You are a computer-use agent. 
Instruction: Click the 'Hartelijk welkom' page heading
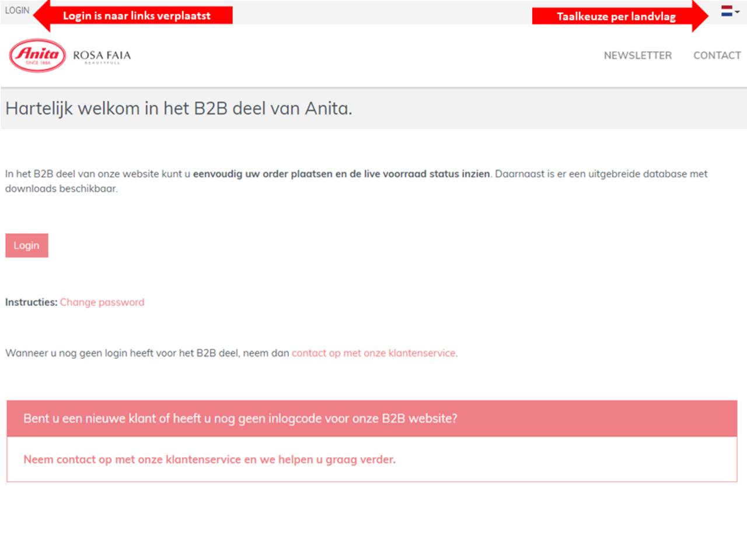tap(179, 108)
